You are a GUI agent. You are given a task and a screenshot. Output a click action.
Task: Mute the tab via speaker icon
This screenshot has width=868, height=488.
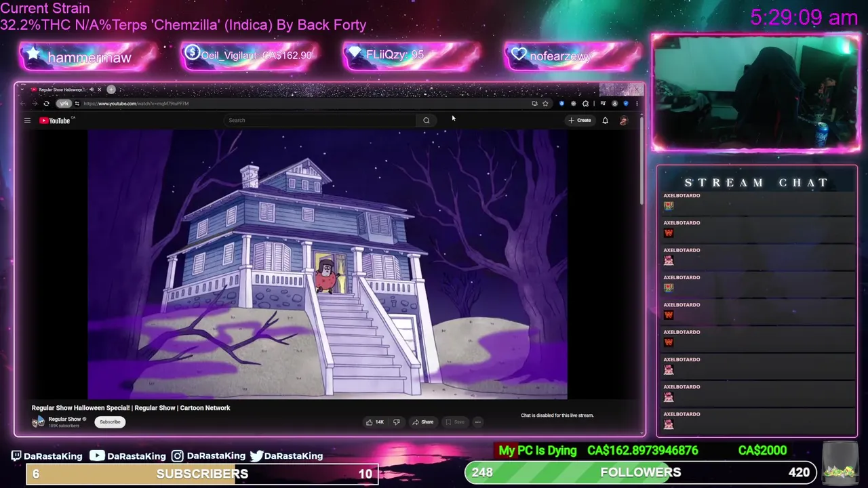pyautogui.click(x=92, y=89)
